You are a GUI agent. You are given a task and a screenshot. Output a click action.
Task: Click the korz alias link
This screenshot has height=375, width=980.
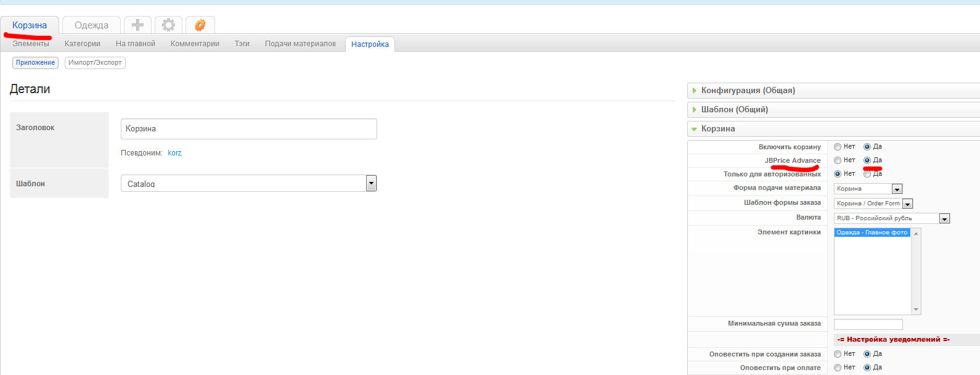click(174, 153)
